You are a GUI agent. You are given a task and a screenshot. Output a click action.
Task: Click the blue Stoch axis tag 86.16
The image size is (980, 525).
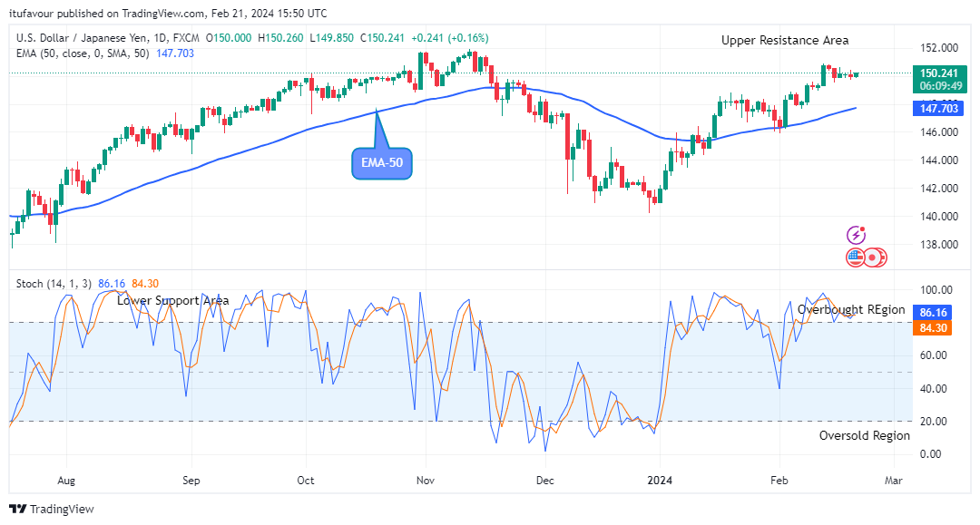[933, 312]
